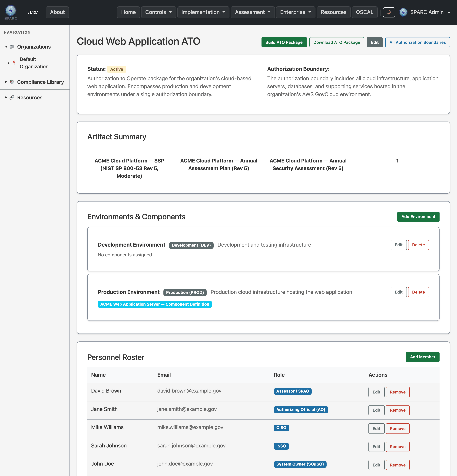Click david.brown@example.gov email
The width and height of the screenshot is (457, 476).
point(189,391)
